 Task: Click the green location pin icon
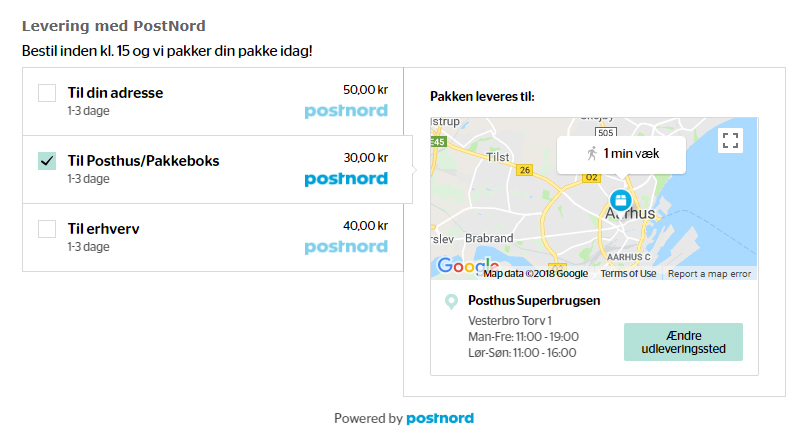pyautogui.click(x=451, y=301)
